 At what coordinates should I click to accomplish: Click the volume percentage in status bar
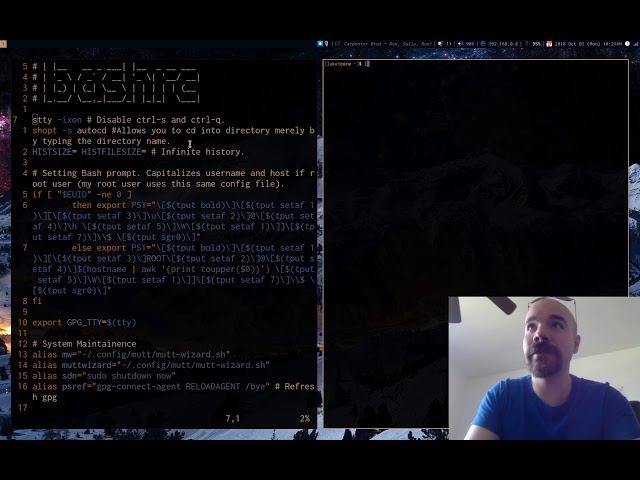pos(470,44)
